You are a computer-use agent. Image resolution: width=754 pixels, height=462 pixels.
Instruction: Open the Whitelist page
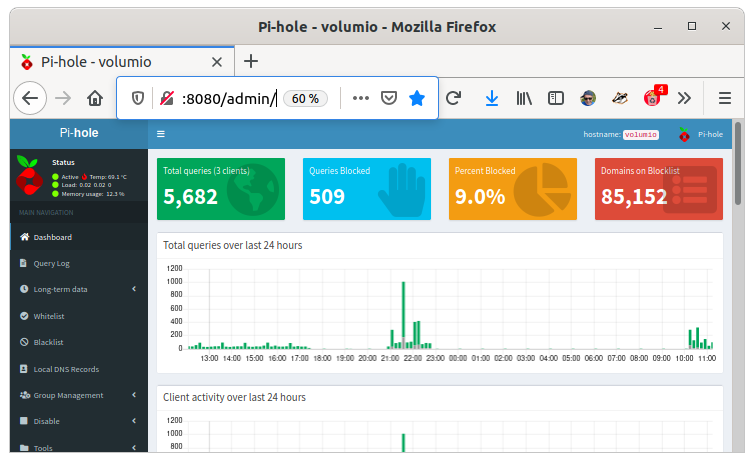[x=79, y=316]
